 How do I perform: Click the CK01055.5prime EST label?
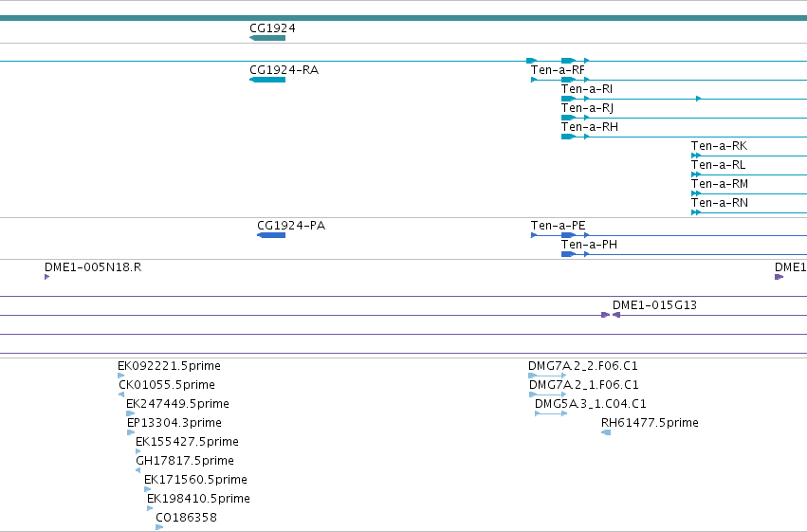point(167,385)
